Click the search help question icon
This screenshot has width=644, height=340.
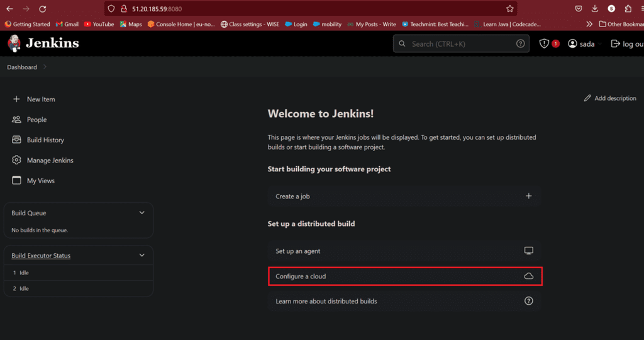pyautogui.click(x=520, y=43)
